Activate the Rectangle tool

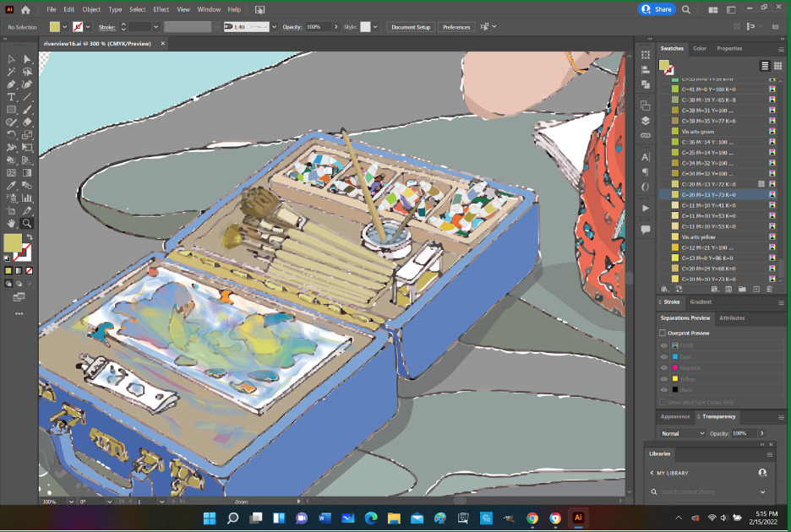point(11,110)
